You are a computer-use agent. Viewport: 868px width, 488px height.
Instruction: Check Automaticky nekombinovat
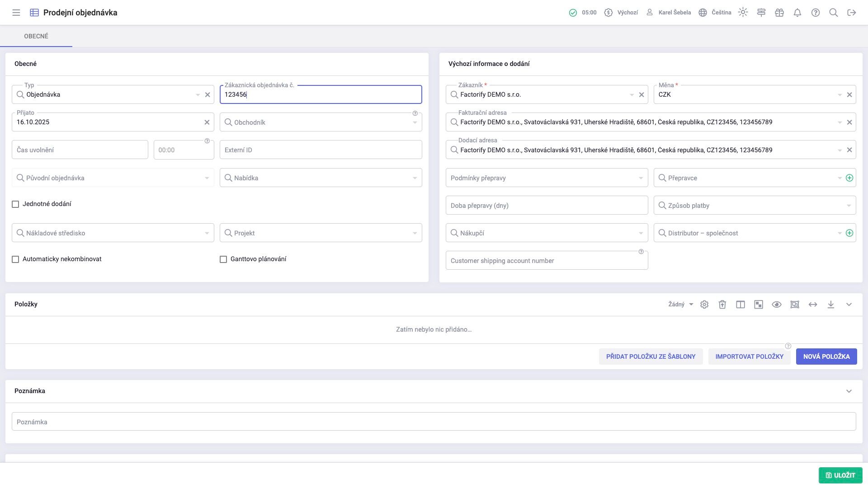pos(15,259)
